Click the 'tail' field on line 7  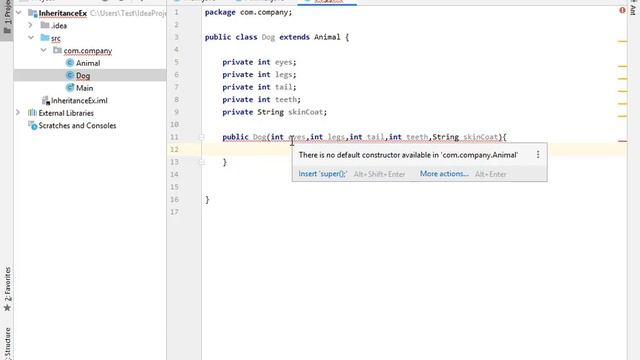pos(284,87)
